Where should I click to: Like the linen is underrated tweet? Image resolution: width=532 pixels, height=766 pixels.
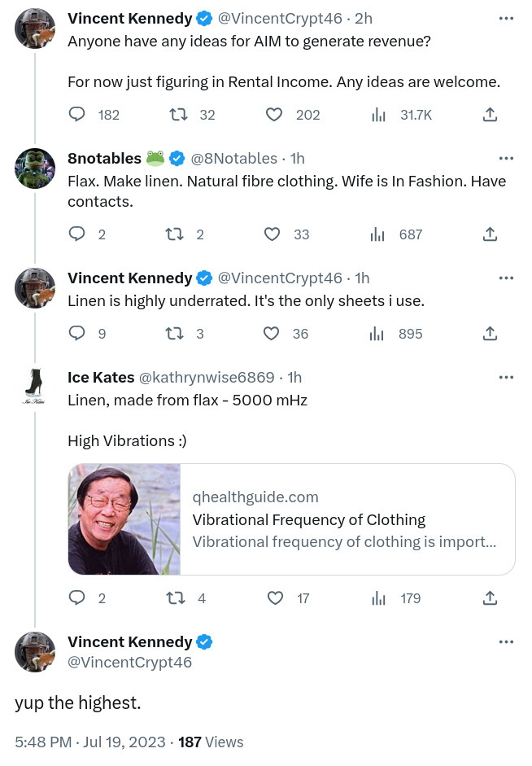273,333
